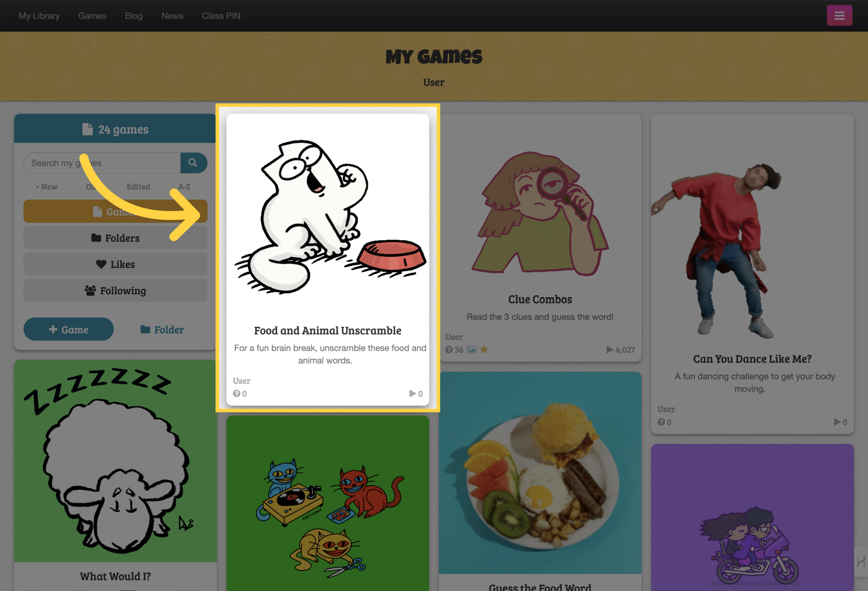The image size is (868, 591).
Task: Open the Food and Animal Unscramble card
Action: [x=328, y=259]
